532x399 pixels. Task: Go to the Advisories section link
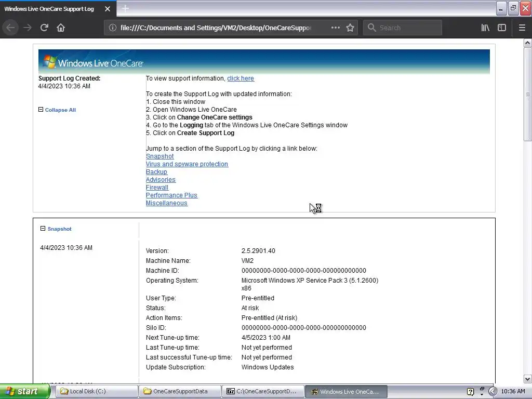coord(161,180)
